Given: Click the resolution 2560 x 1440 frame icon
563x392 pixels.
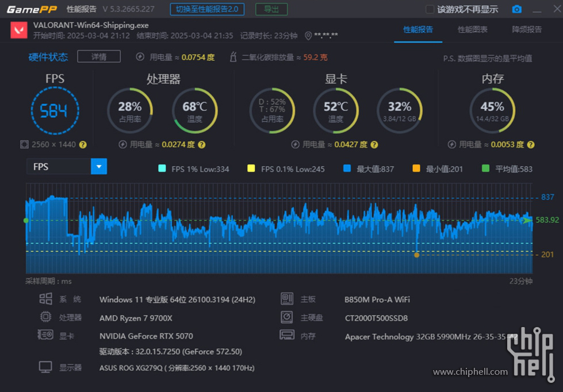Looking at the screenshot, I should click(x=24, y=145).
